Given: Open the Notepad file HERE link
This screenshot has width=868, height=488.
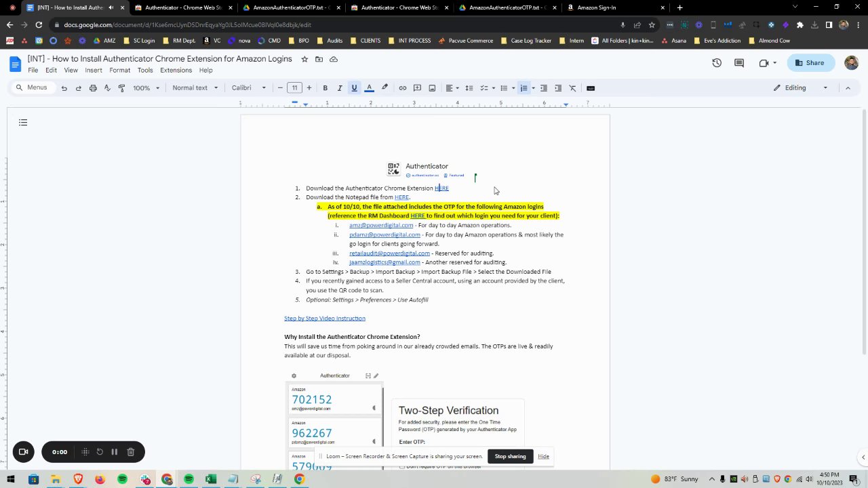Looking at the screenshot, I should coord(401,197).
